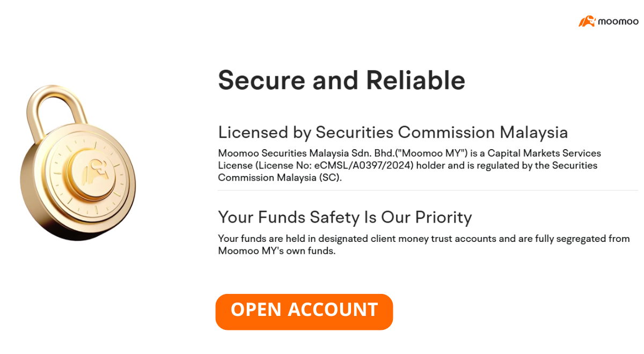Click the word ACCOUNT on the orange button
The image size is (644, 354).
[x=333, y=309]
